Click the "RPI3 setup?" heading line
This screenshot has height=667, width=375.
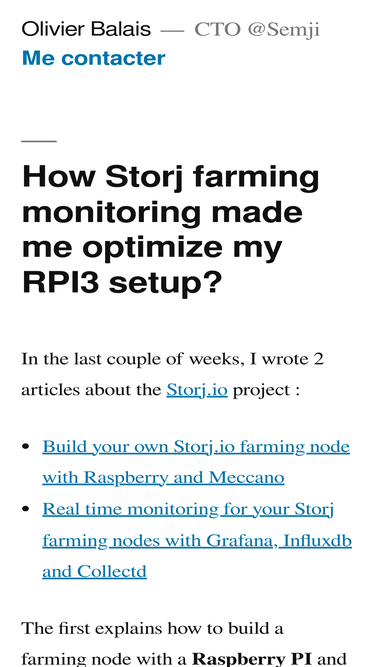(x=122, y=282)
